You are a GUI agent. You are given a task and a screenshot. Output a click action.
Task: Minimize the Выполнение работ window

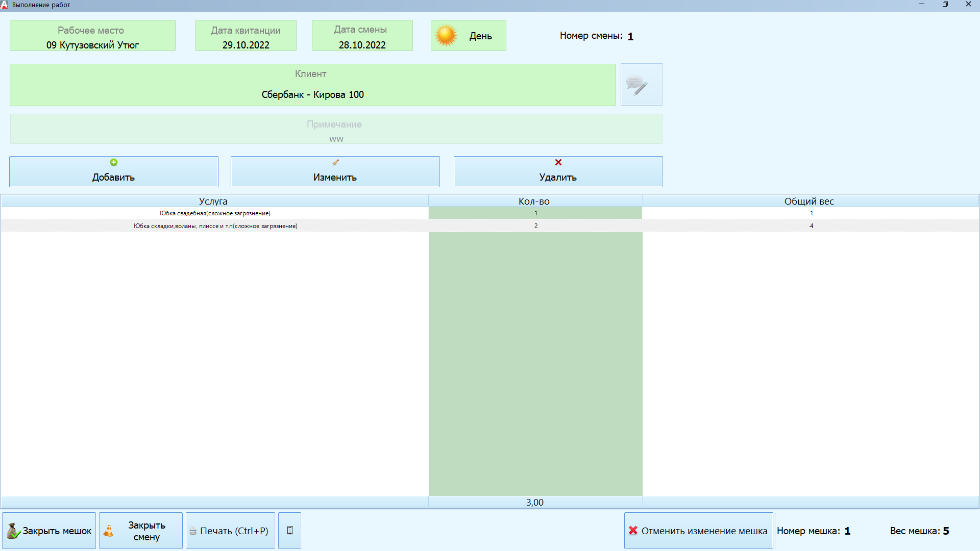click(922, 5)
